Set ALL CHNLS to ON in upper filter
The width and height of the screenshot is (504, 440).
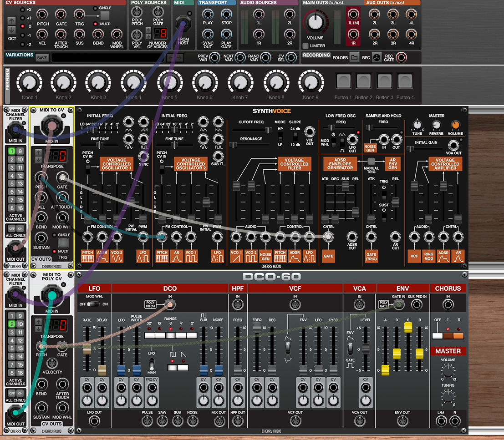[x=20, y=229]
